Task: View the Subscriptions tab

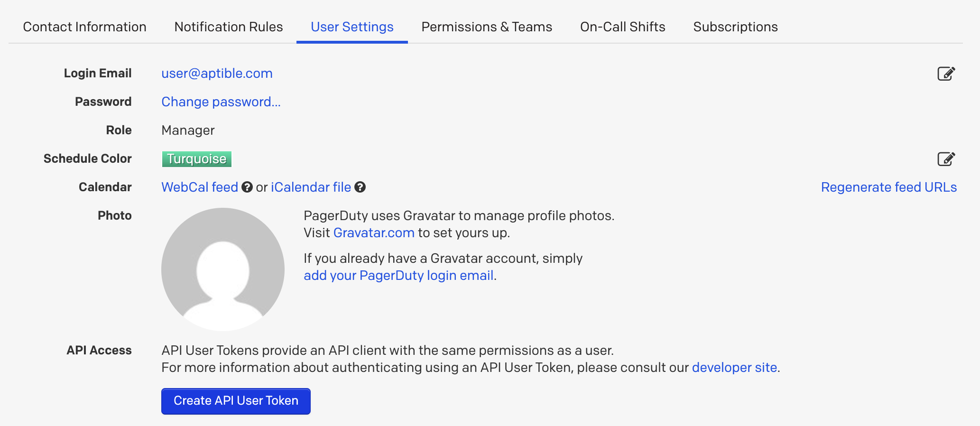Action: point(735,27)
